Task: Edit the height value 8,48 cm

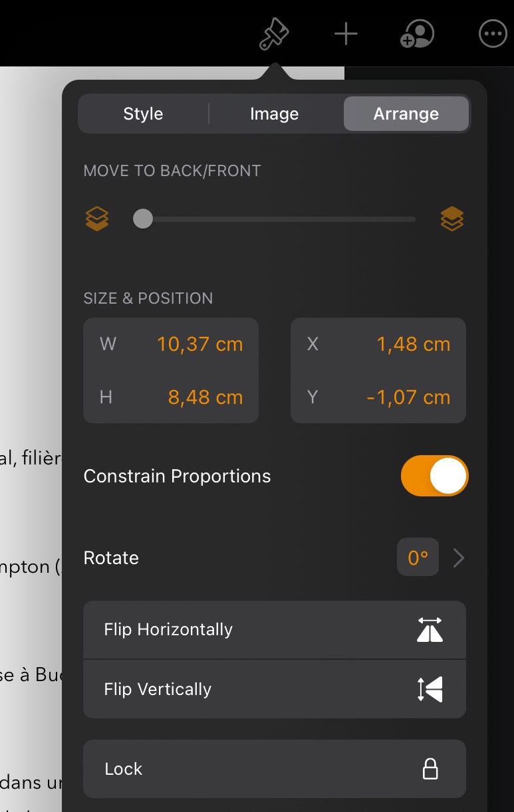Action: click(205, 397)
